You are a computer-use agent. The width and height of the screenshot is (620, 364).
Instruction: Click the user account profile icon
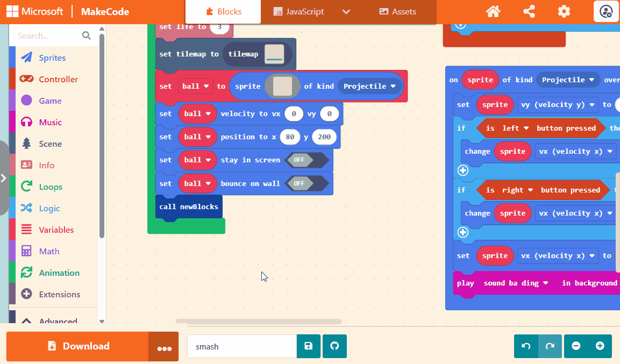point(606,11)
